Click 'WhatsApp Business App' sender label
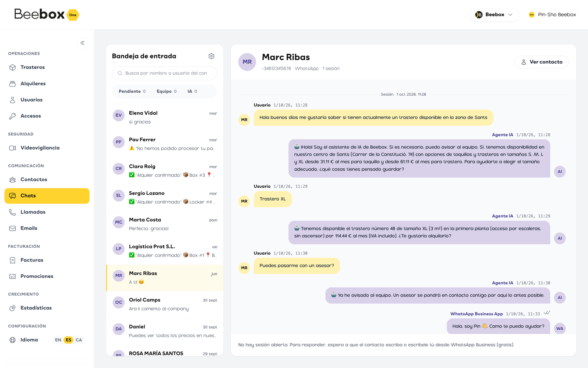Viewport: 588px width, 368px height. [477, 314]
